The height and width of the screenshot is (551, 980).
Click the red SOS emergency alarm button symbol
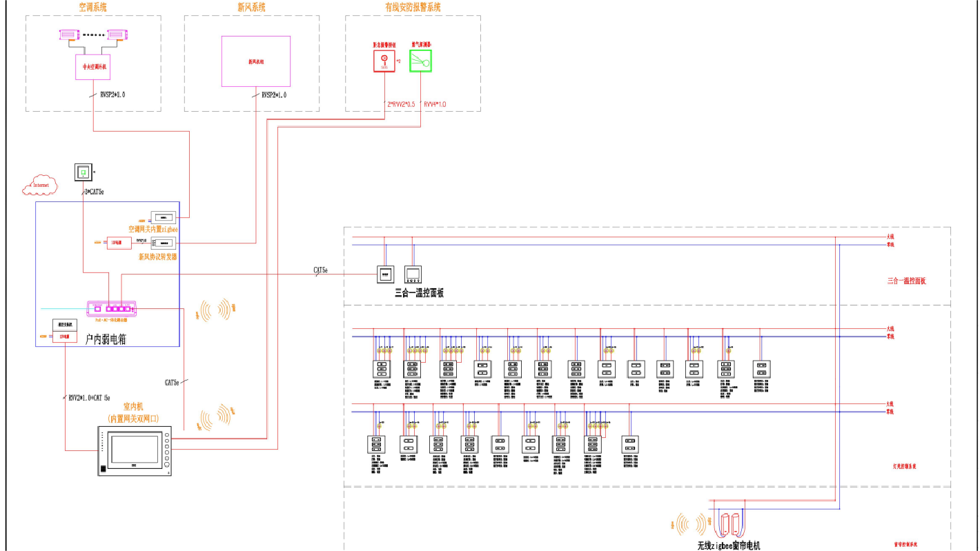click(384, 61)
